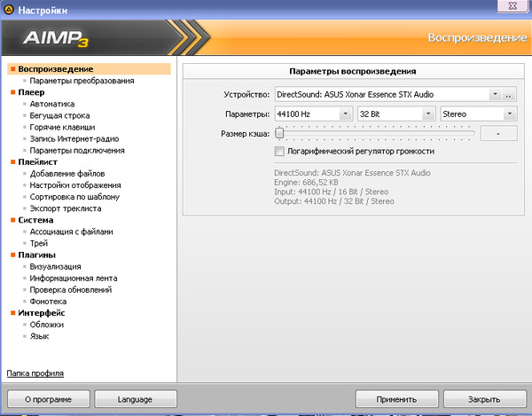Select Воспроизведение category in sidebar
The image size is (532, 416).
pos(89,69)
